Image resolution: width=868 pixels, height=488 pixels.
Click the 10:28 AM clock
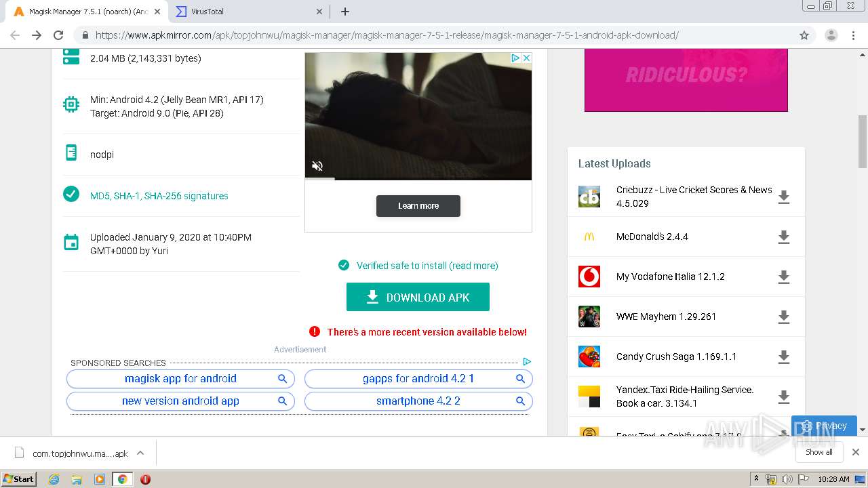833,479
